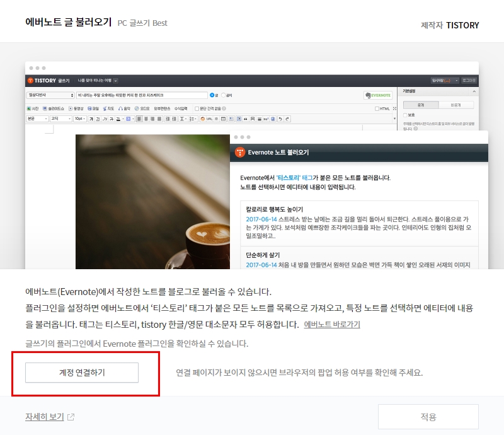Click the 칼로리로 행복도 높이기 note entry
The height and width of the screenshot is (435, 504).
(x=359, y=223)
